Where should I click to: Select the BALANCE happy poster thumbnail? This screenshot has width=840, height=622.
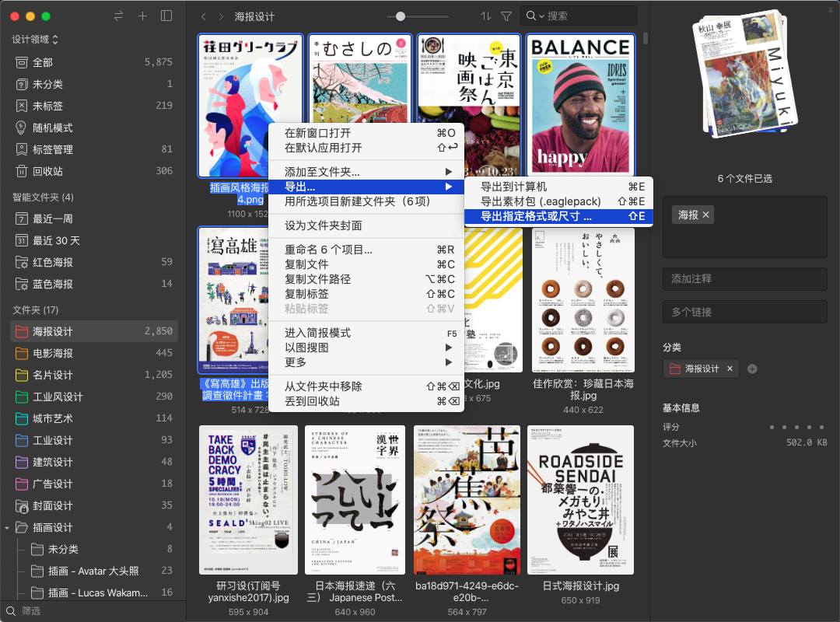coord(580,106)
